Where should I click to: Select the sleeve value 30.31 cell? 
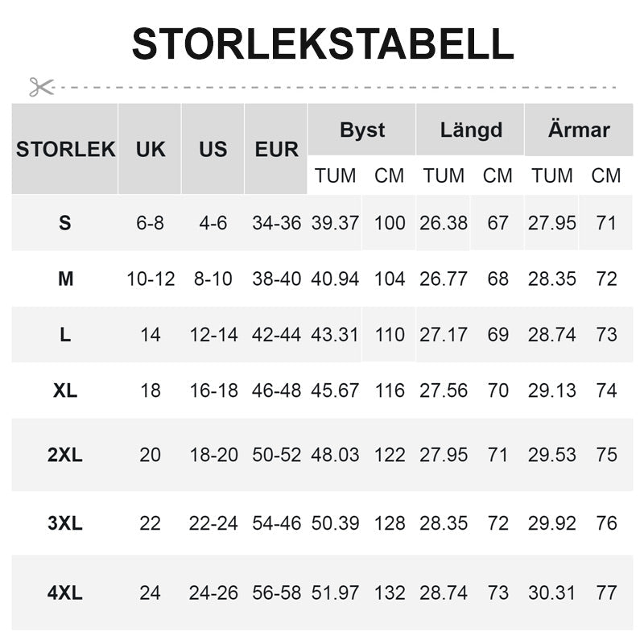click(552, 593)
